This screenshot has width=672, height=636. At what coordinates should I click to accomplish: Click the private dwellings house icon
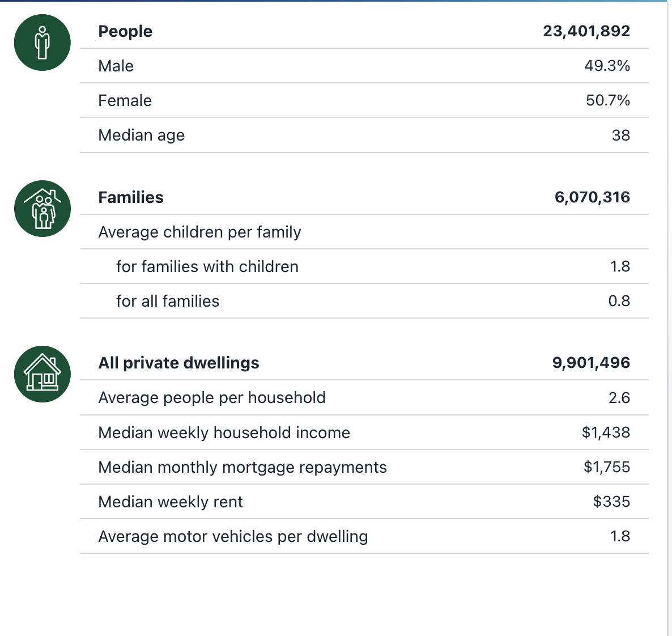[x=42, y=374]
